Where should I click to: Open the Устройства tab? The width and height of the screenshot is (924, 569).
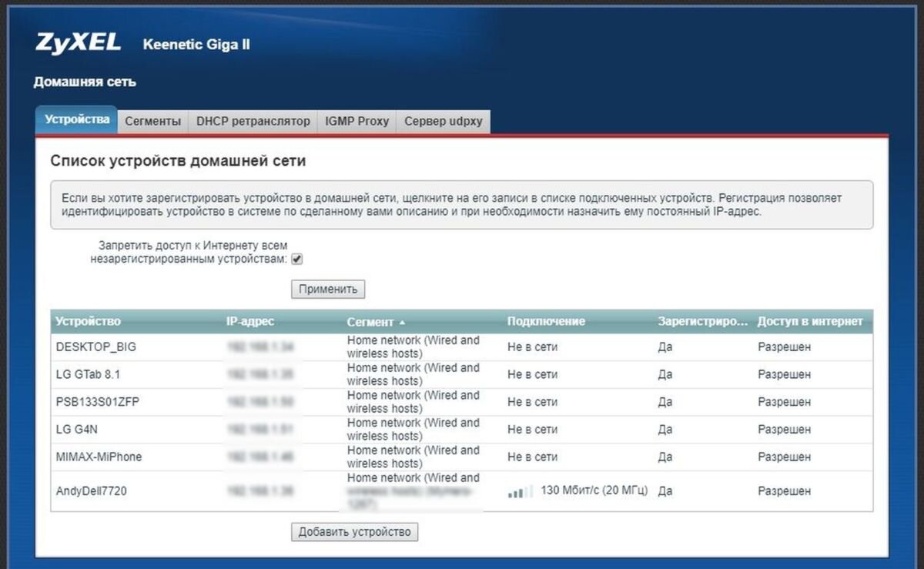[x=76, y=120]
